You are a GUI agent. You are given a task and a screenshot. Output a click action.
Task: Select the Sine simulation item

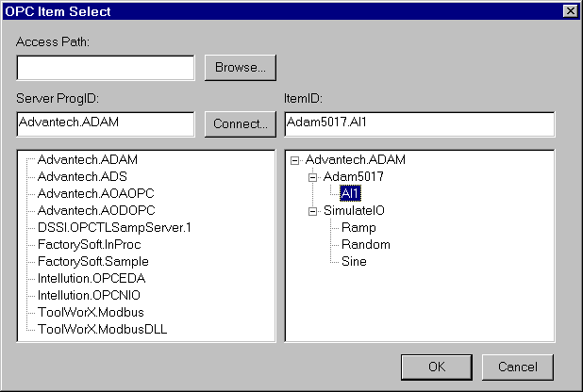(355, 262)
